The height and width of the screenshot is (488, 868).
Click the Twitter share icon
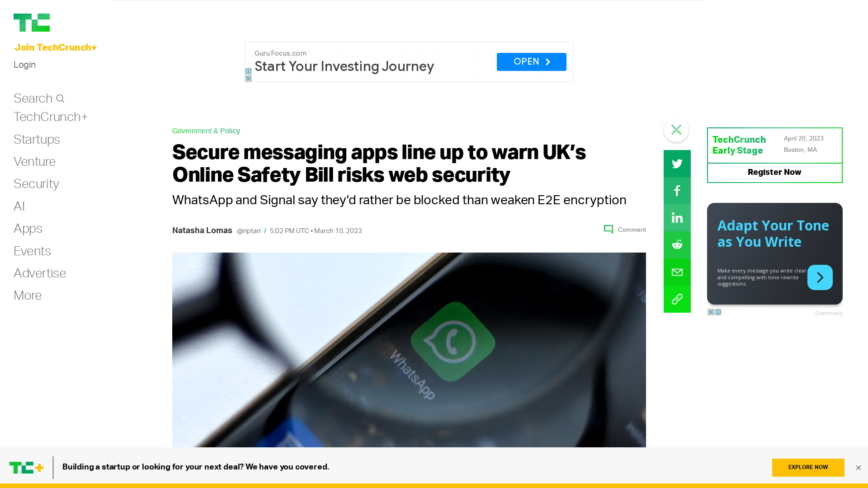677,163
